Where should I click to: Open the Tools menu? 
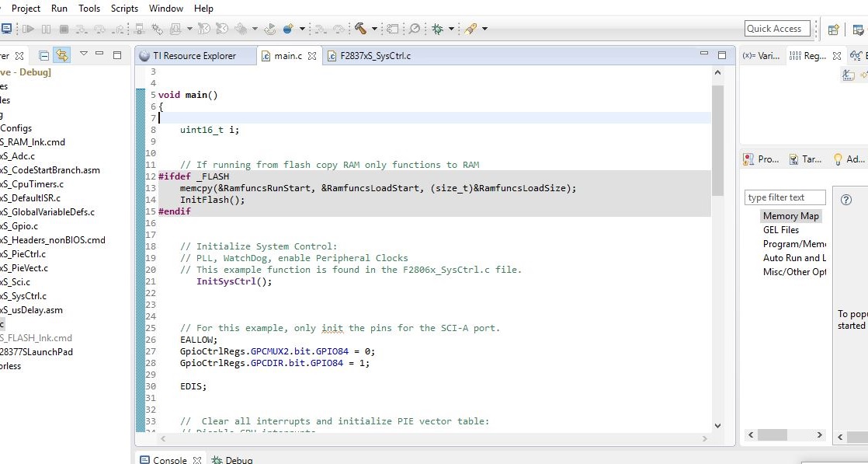[x=89, y=9]
